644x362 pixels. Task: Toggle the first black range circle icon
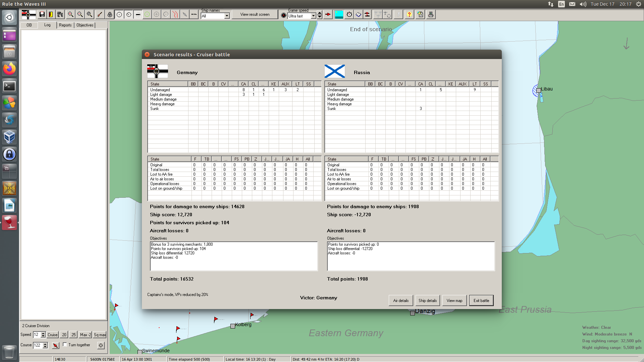coord(119,14)
